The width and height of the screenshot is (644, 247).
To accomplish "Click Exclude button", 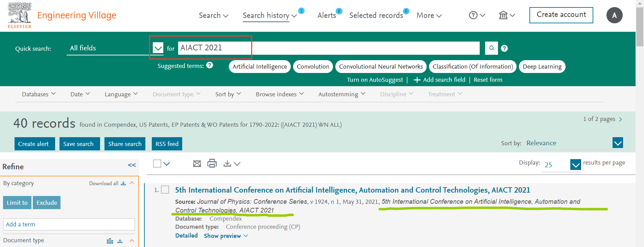I will pos(47,202).
